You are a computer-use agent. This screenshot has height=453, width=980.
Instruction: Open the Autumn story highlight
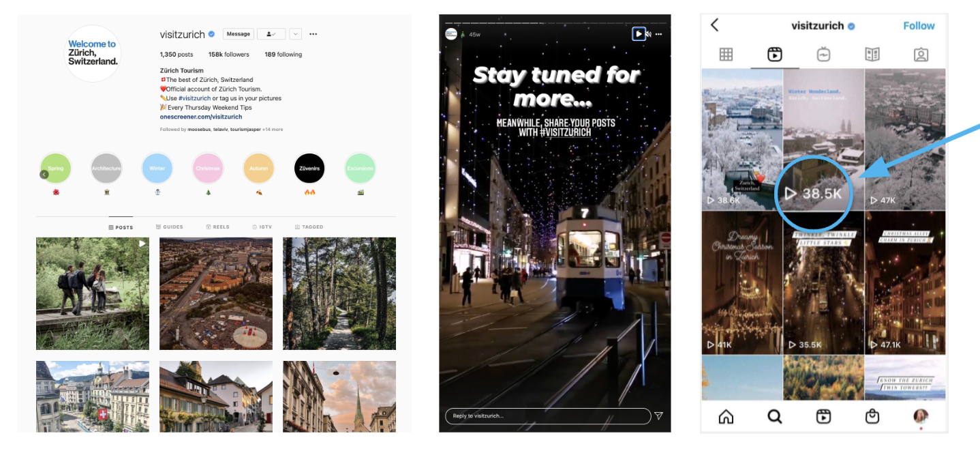pos(259,169)
